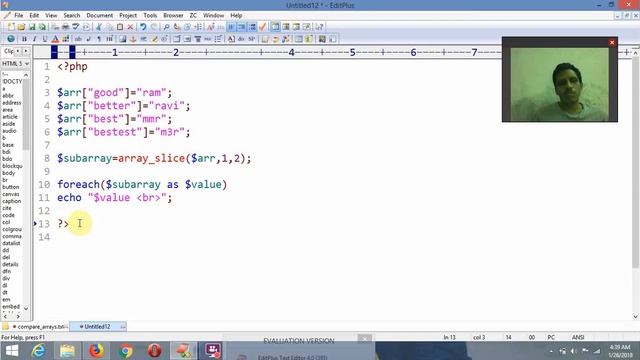Switch to the Untitled12 document tab
The width and height of the screenshot is (640, 360).
pos(97,327)
